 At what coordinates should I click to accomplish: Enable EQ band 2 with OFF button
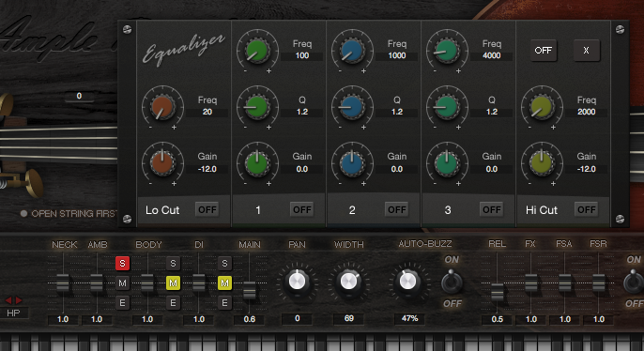pos(397,210)
